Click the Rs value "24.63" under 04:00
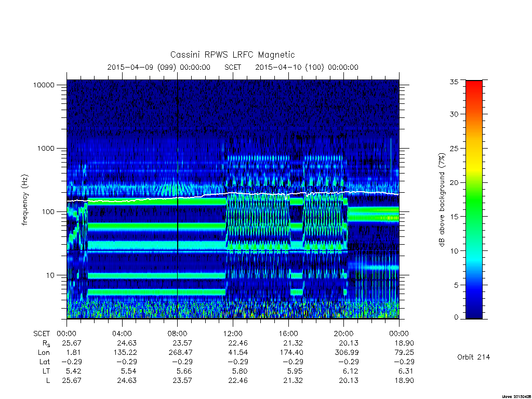This screenshot has width=532, height=399. click(127, 343)
